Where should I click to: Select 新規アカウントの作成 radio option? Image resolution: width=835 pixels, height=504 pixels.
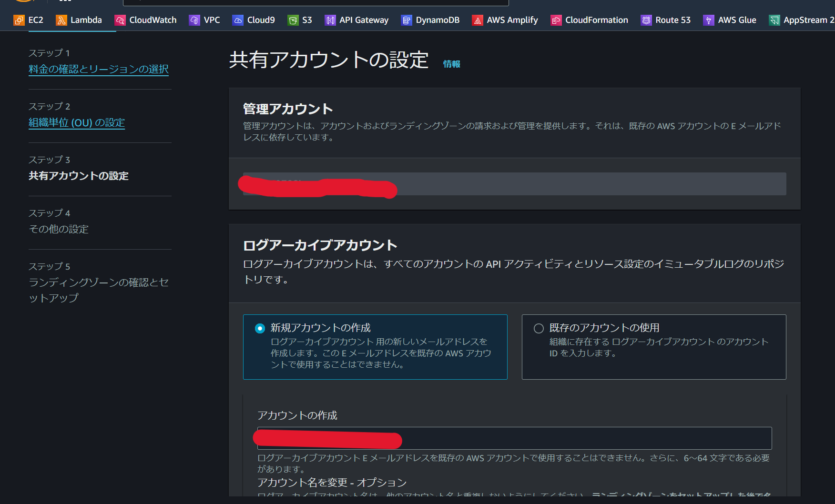(x=260, y=328)
